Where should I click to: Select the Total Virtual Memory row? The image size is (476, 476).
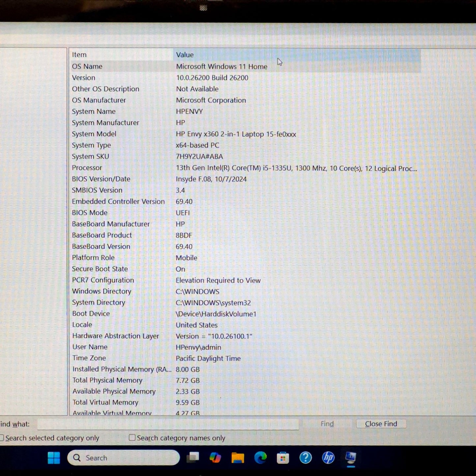pyautogui.click(x=245, y=402)
